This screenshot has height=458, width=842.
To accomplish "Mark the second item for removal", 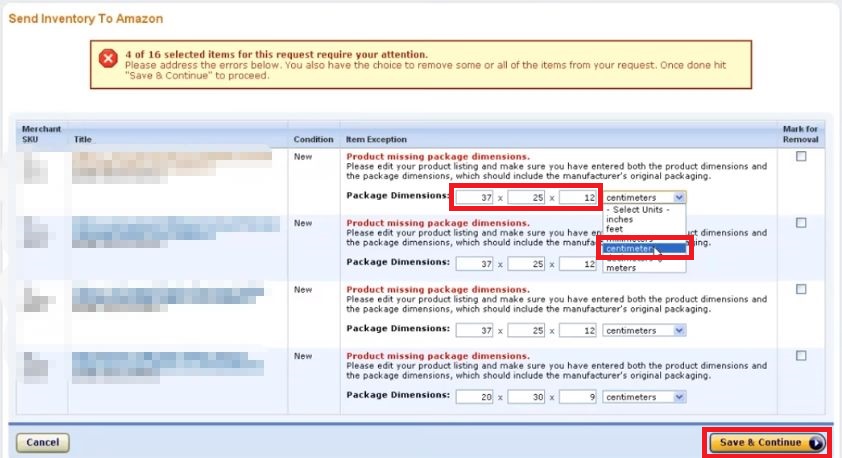I will [x=801, y=223].
